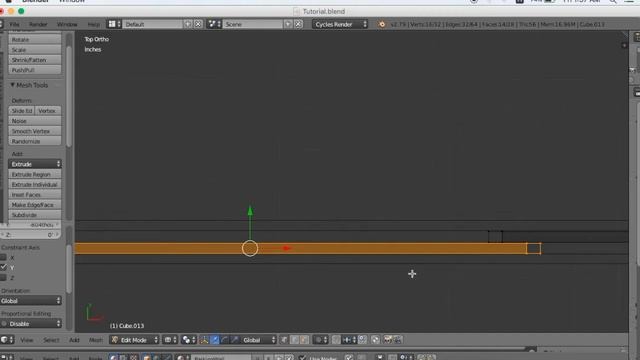Open the Edit Mode dropdown
640x360 pixels.
point(134,340)
